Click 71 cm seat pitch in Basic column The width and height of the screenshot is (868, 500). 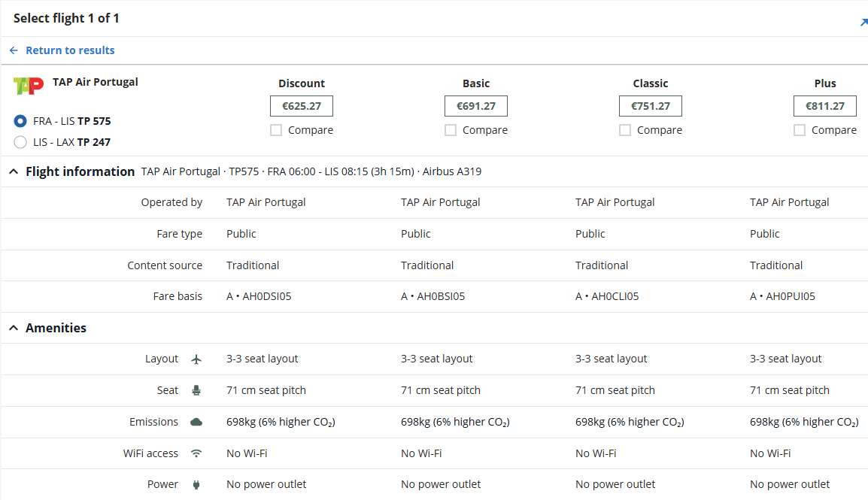coord(441,390)
